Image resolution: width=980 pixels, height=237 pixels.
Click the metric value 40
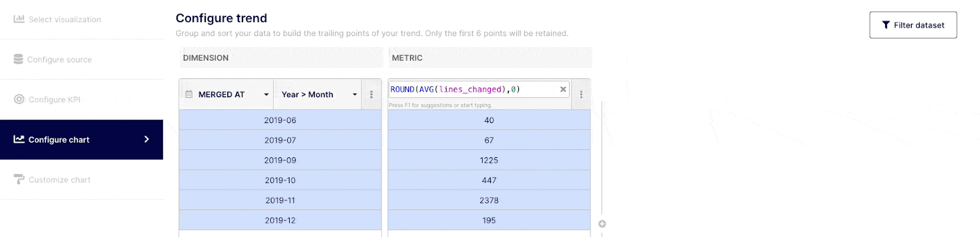coord(489,120)
